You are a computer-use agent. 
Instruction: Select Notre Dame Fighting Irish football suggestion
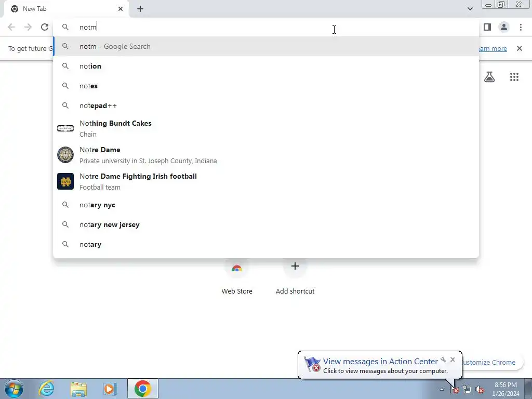(266, 181)
